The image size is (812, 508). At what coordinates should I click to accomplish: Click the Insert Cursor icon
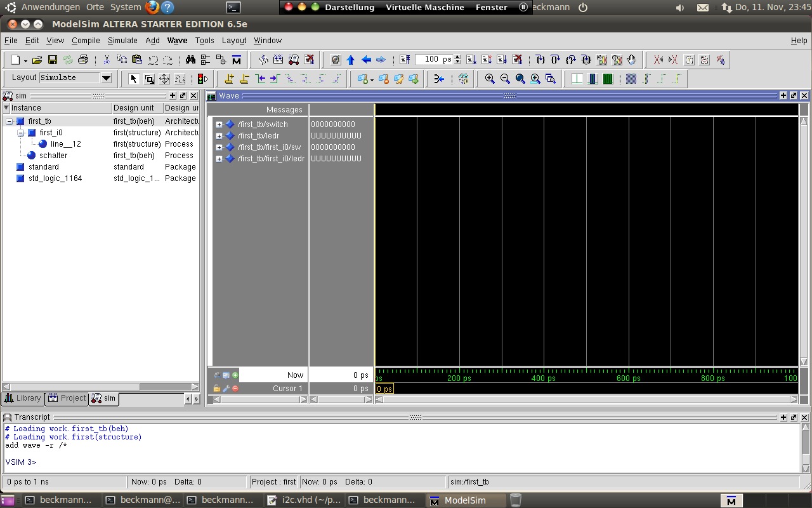click(x=229, y=79)
